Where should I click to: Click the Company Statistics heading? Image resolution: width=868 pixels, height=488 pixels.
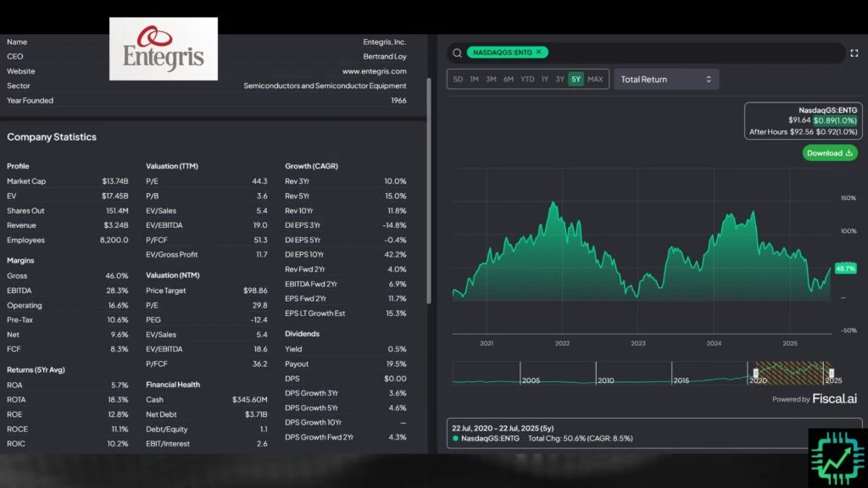tap(52, 136)
